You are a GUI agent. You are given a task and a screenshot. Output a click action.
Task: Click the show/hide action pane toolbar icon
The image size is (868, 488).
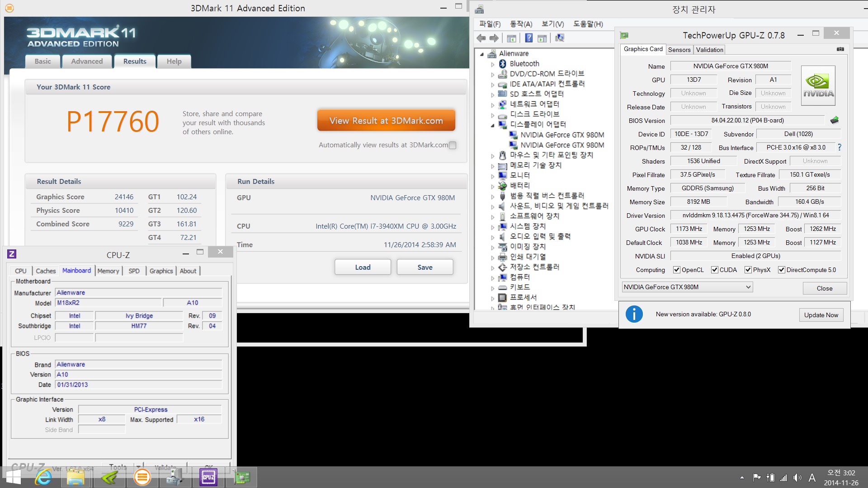[542, 38]
